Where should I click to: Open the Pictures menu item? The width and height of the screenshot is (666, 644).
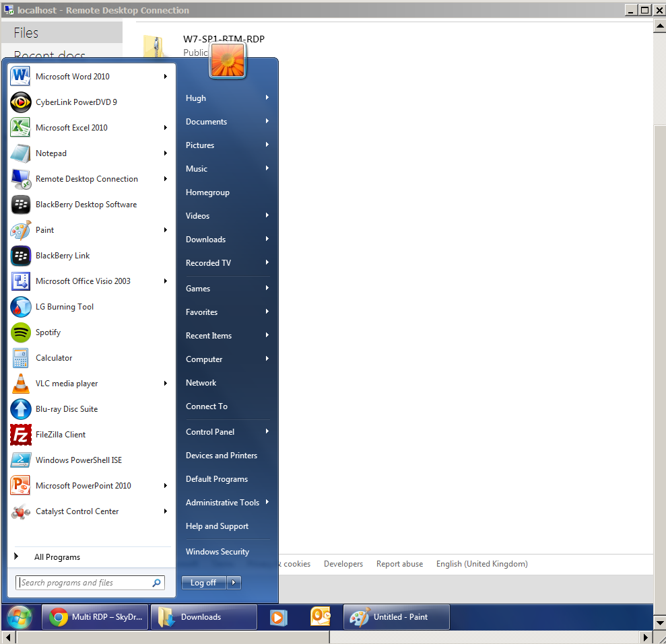pyautogui.click(x=228, y=145)
